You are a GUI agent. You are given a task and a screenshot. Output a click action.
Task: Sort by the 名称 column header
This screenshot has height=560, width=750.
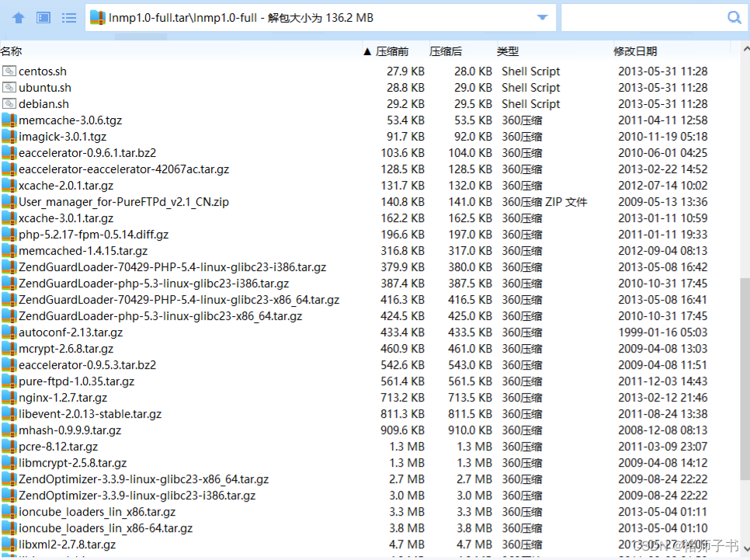click(11, 51)
